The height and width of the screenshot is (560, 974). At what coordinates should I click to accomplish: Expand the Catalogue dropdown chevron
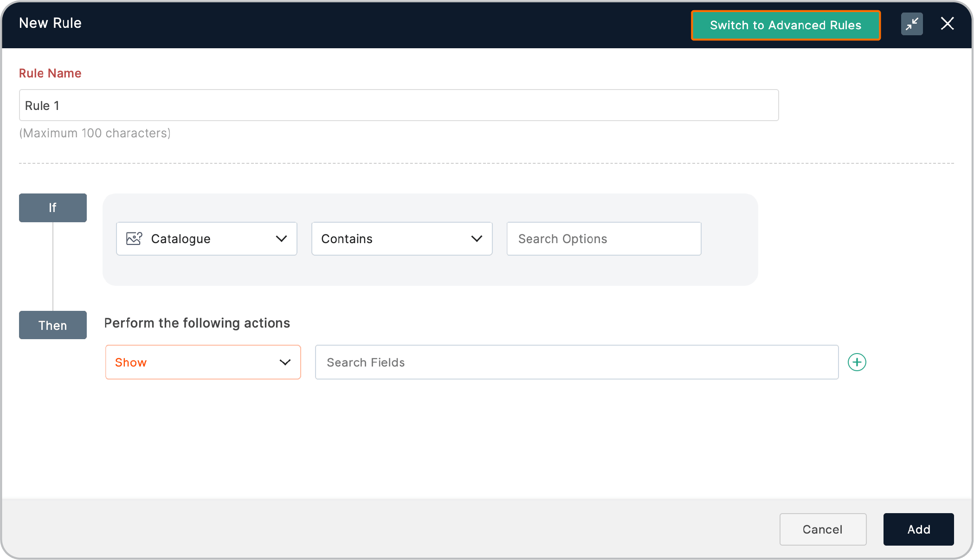click(x=281, y=238)
